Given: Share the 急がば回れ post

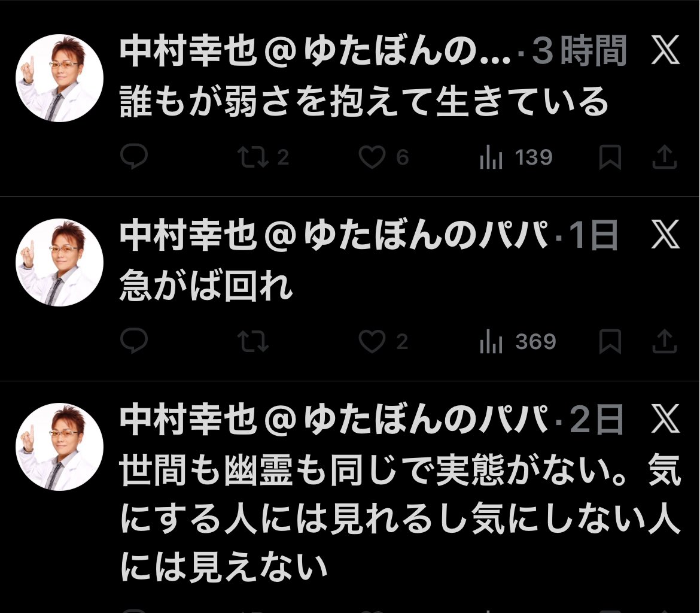Looking at the screenshot, I should click(664, 342).
